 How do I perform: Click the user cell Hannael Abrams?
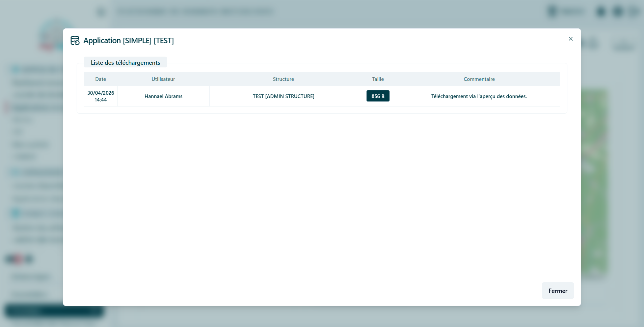point(163,96)
